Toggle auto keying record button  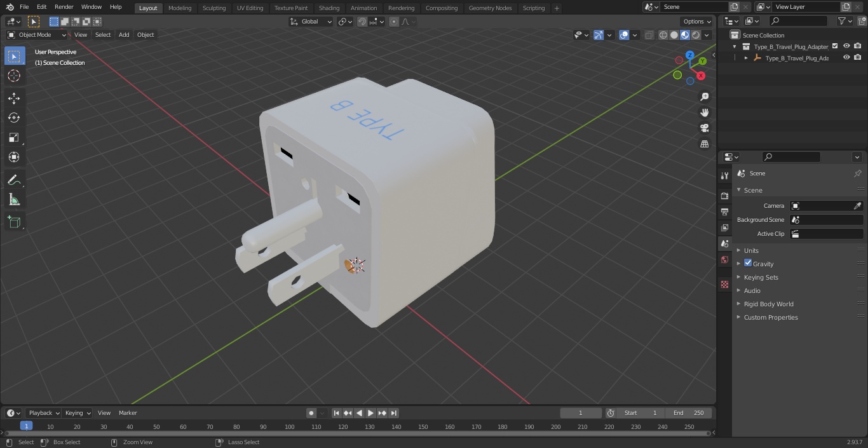point(311,413)
